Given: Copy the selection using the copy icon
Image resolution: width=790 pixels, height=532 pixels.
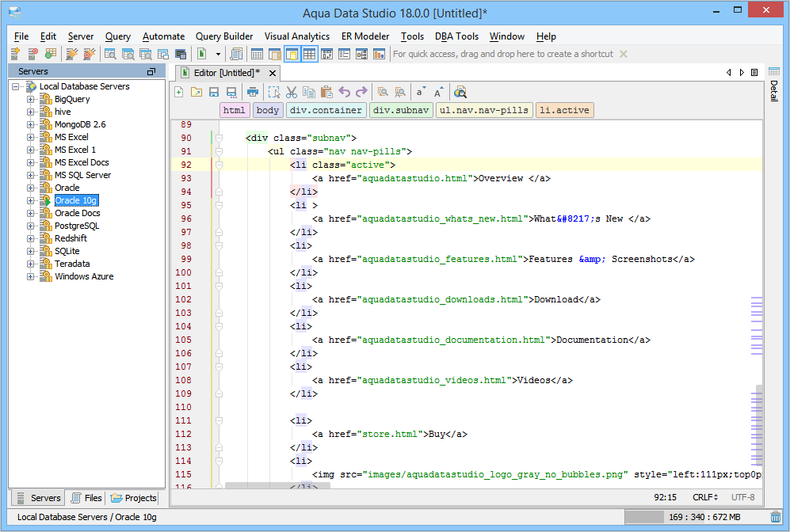Looking at the screenshot, I should click(x=309, y=92).
